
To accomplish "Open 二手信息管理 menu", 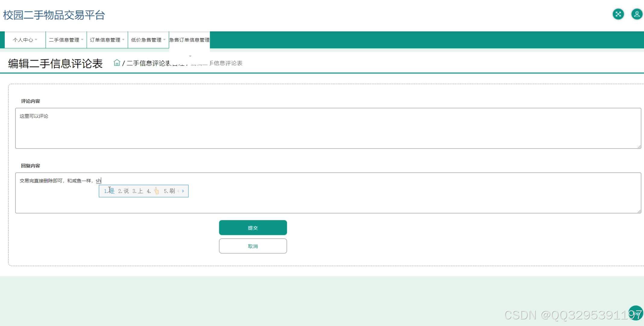I will (66, 40).
